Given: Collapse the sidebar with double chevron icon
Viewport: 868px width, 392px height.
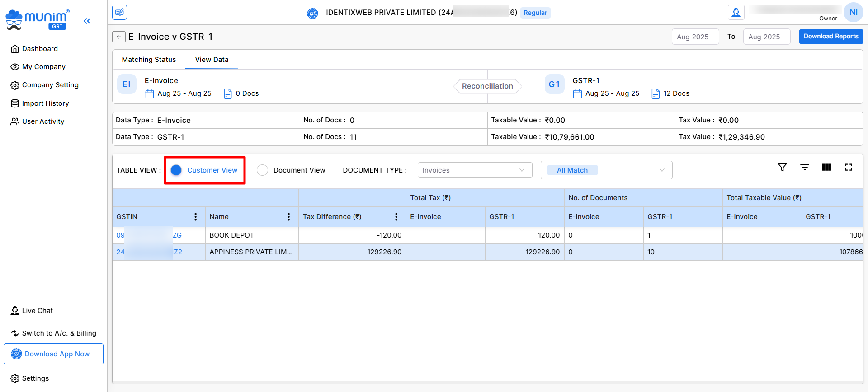Looking at the screenshot, I should [87, 21].
